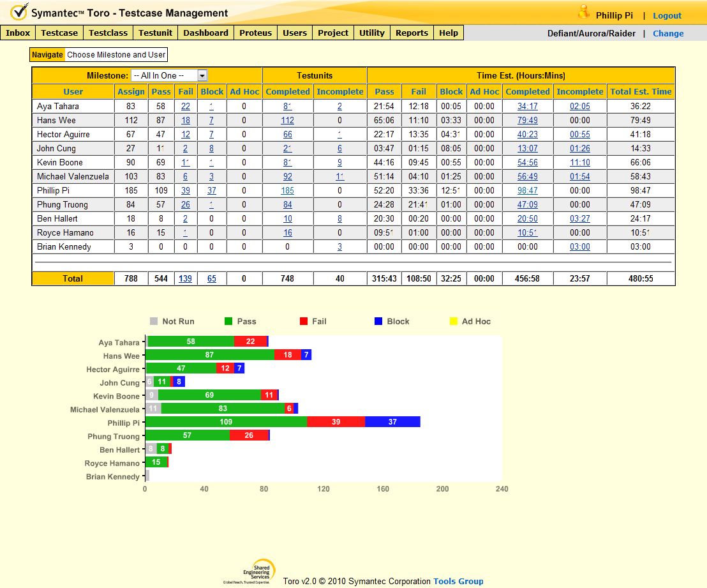Click the Brian Kennedy name cell
This screenshot has width=707, height=588.
tap(73, 247)
